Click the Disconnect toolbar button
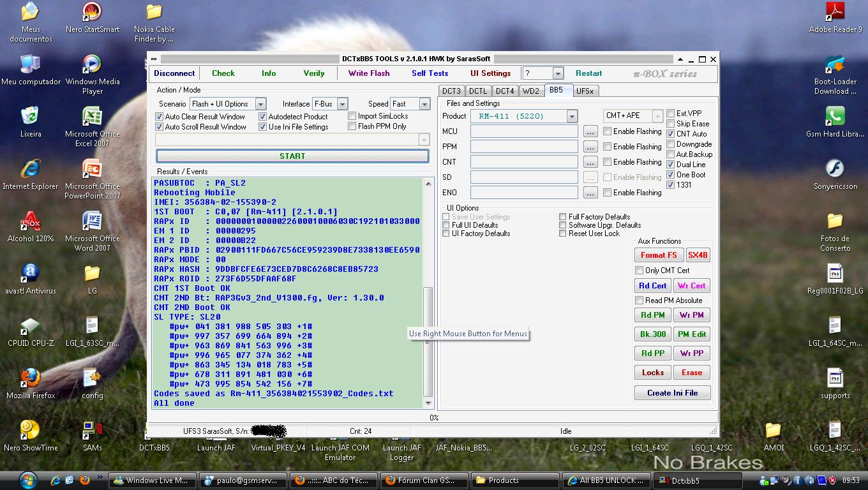 [x=174, y=73]
